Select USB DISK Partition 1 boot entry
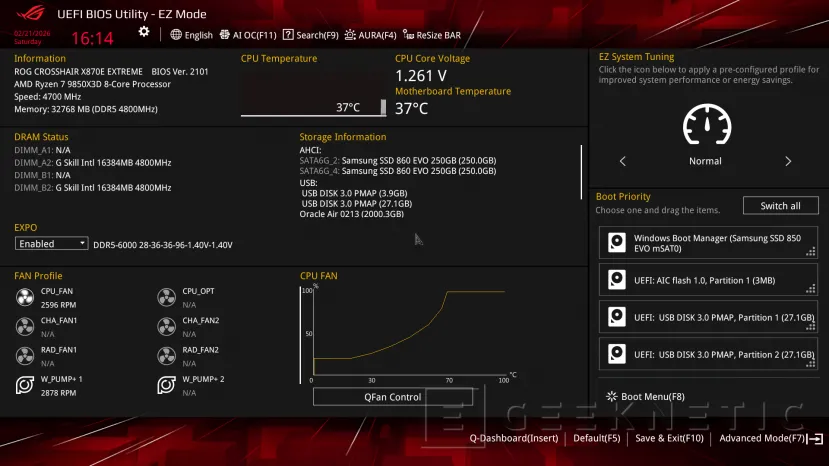 coord(708,317)
